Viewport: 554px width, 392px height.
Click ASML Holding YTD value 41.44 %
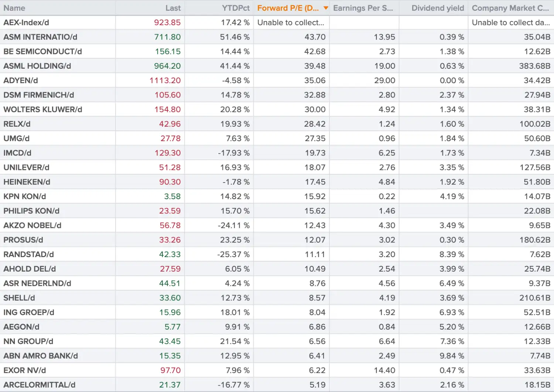[235, 66]
